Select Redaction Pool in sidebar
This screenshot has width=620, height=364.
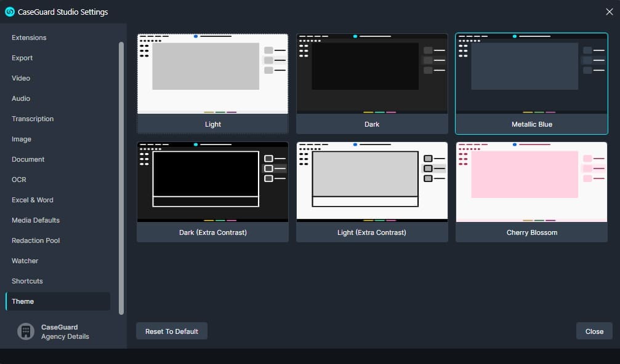[x=36, y=240]
